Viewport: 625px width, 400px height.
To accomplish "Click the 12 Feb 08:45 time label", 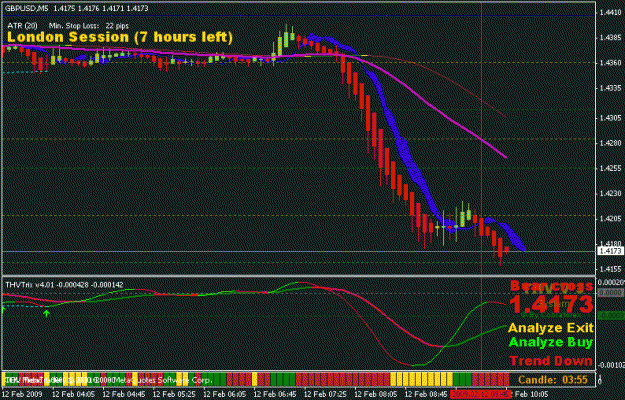I will [426, 394].
